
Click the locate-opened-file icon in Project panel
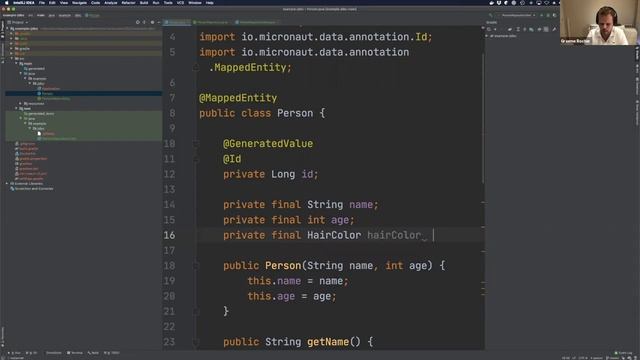point(138,22)
